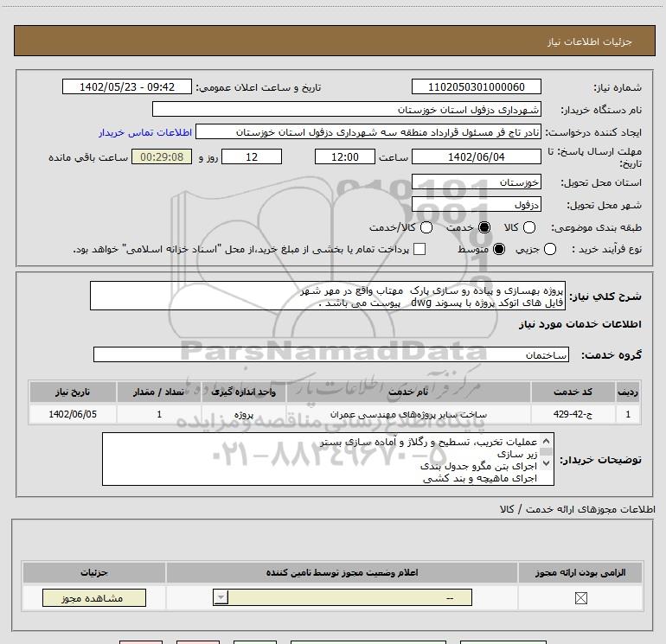The height and width of the screenshot is (644, 666).
Task: Choose the متوسط purchase type radio
Action: (x=499, y=249)
